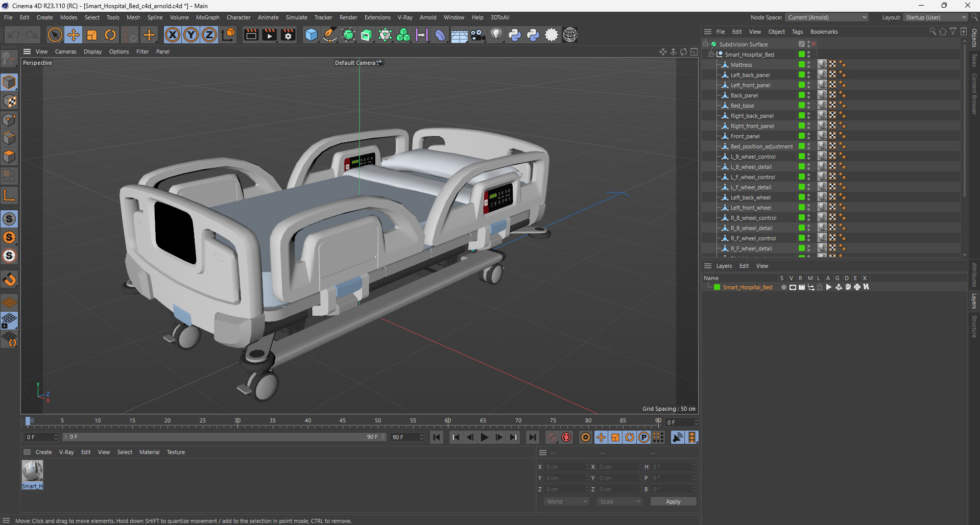Collapse the Smart_Hospital_Bed group

[x=711, y=55]
